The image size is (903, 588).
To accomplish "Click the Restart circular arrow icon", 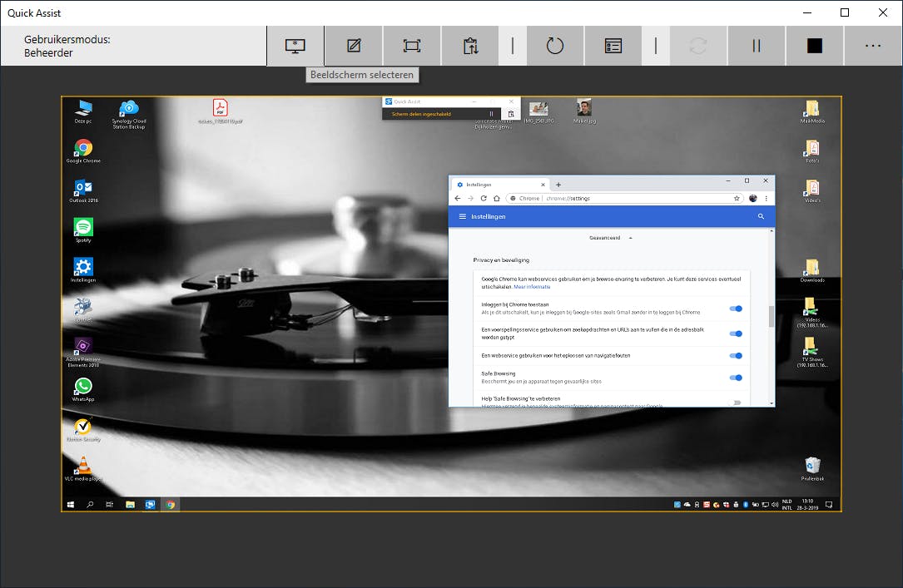I will [555, 47].
